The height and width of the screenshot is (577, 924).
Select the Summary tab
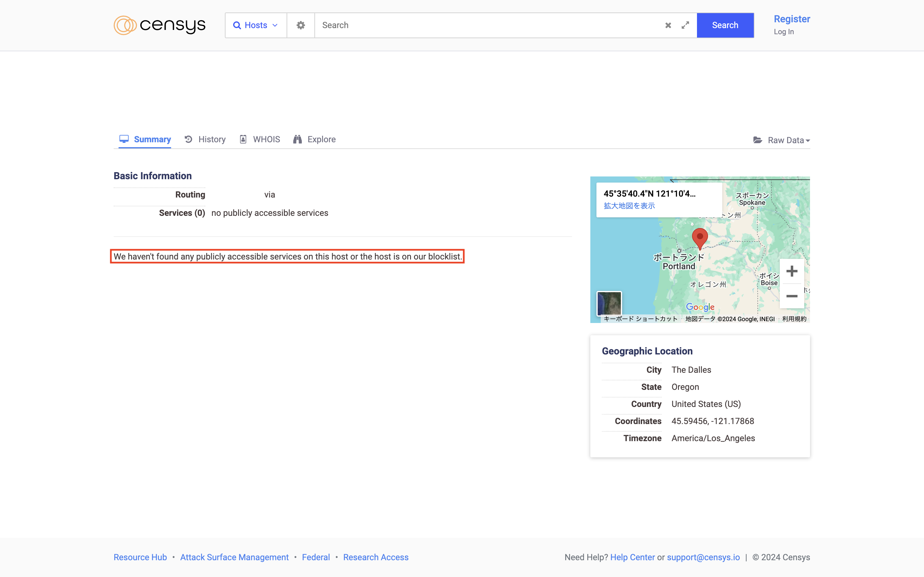[x=145, y=139]
